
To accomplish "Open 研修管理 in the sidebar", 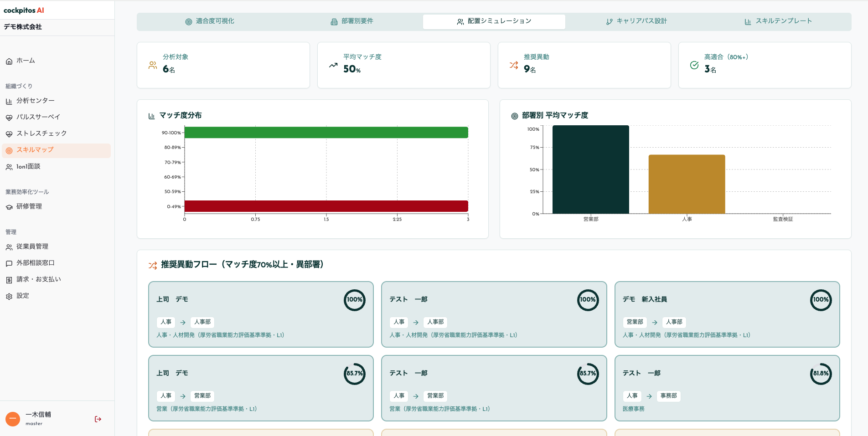I will point(57,207).
